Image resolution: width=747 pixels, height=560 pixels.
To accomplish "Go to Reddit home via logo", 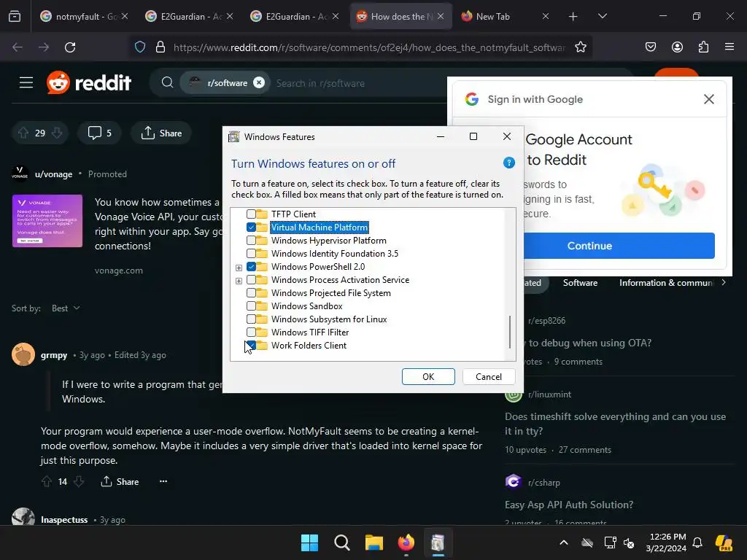I will [x=88, y=83].
